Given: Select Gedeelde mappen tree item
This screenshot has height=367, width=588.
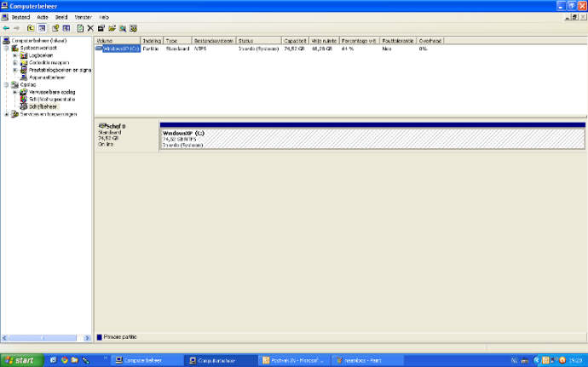Looking at the screenshot, I should pyautogui.click(x=49, y=63).
